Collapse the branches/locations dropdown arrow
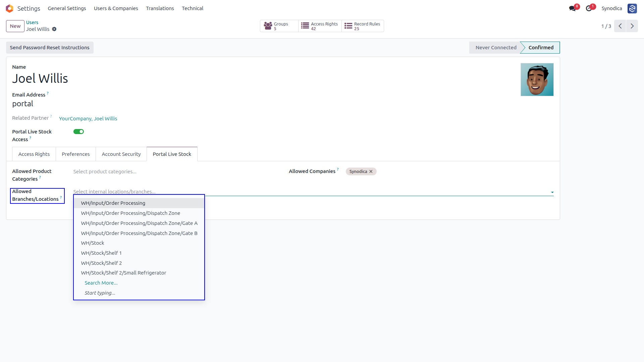This screenshot has height=362, width=644. (552, 192)
